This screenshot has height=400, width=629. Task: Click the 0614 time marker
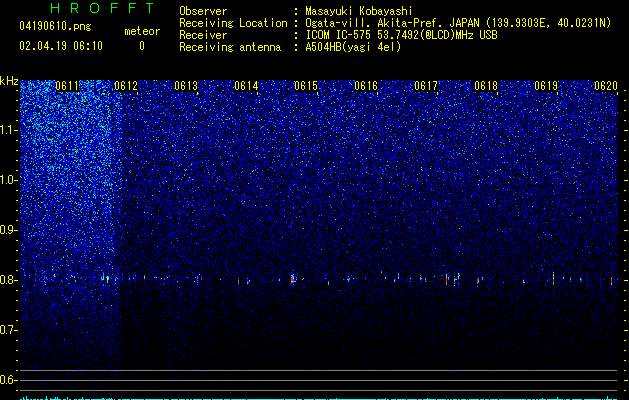coord(246,86)
